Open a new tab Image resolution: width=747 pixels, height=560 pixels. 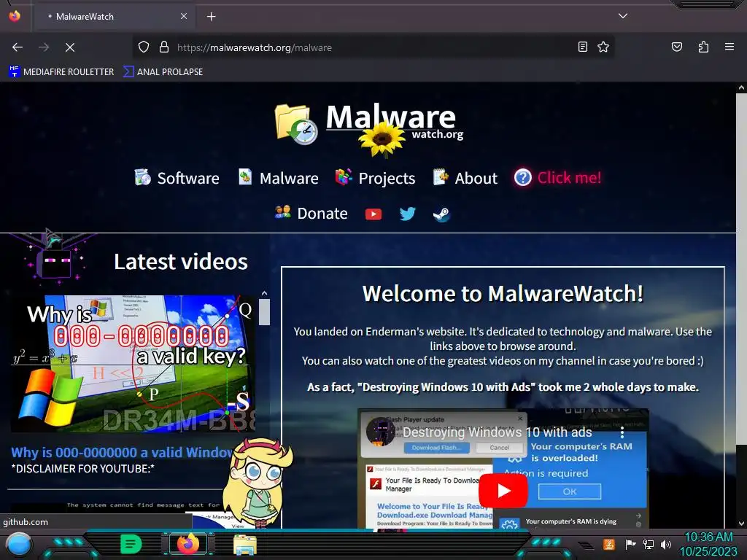pyautogui.click(x=211, y=17)
